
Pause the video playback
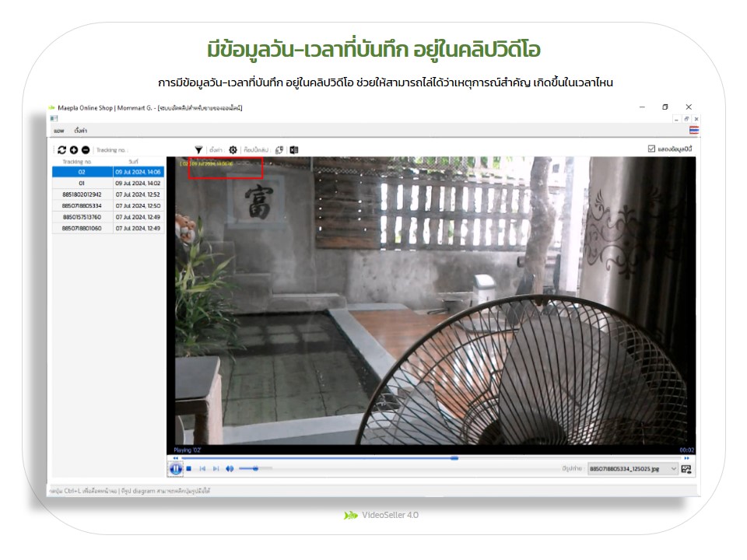point(176,468)
